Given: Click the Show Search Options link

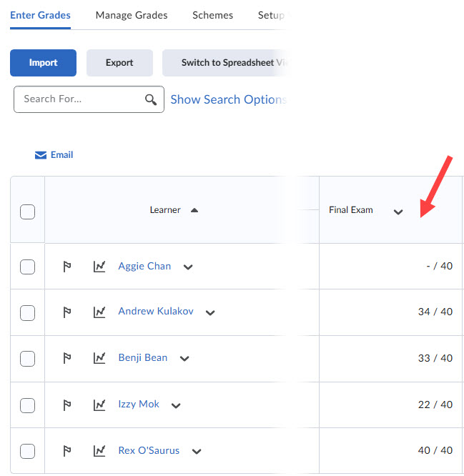Looking at the screenshot, I should [x=227, y=99].
